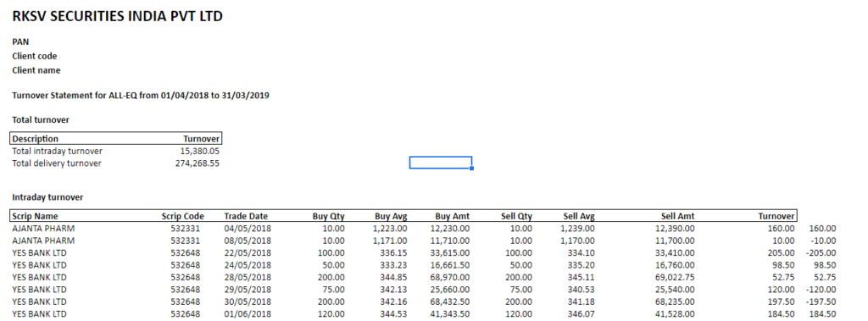Viewport: 868px width, 321px height.
Task: Select the Intraday turnover section heading
Action: (47, 197)
